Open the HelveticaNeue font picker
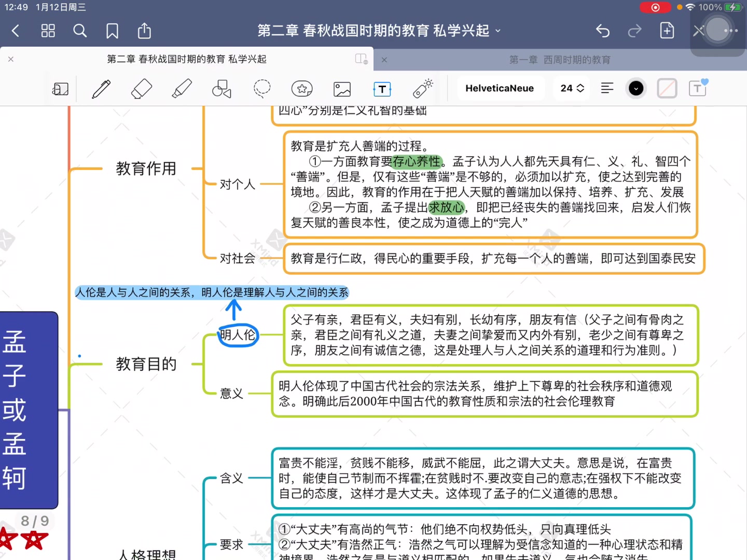This screenshot has width=747, height=560. (x=500, y=88)
